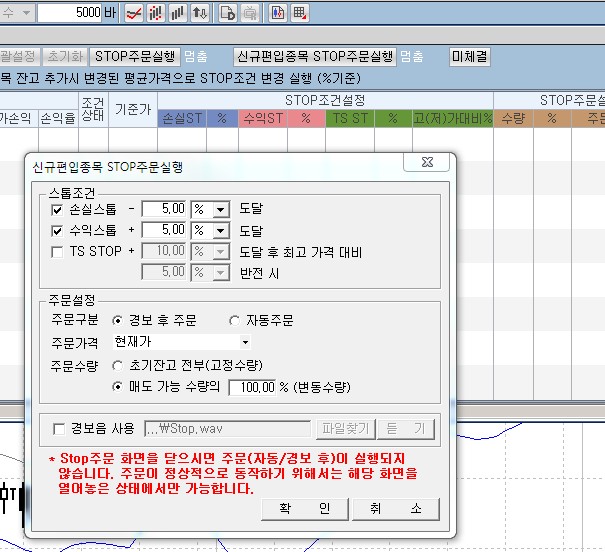The height and width of the screenshot is (552, 605).
Task: Click the 미체결 button in the toolbar
Action: pyautogui.click(x=469, y=57)
